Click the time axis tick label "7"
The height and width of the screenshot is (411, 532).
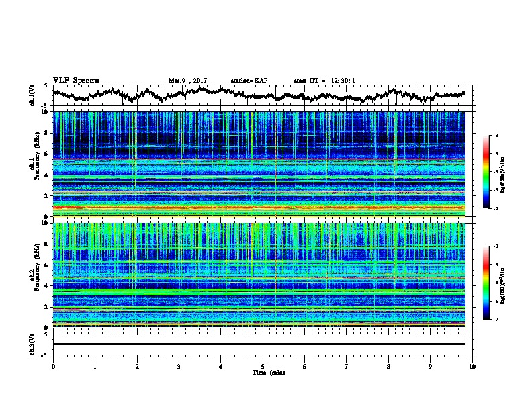[347, 367]
